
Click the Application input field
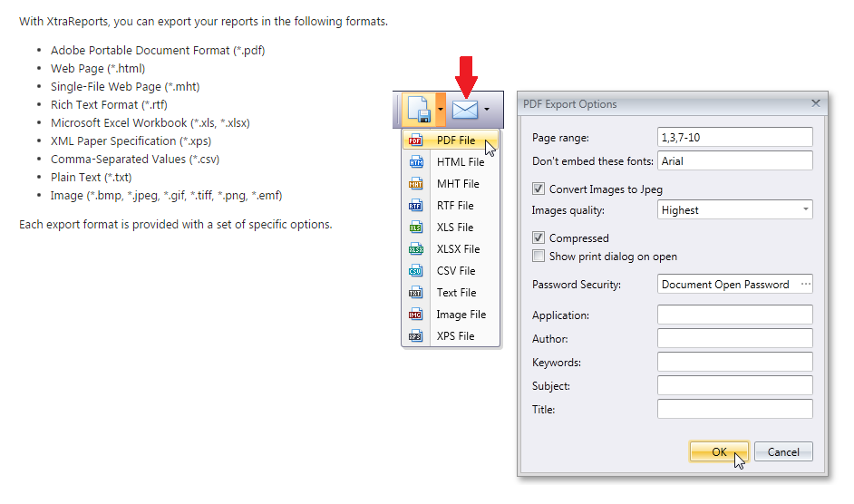[734, 315]
